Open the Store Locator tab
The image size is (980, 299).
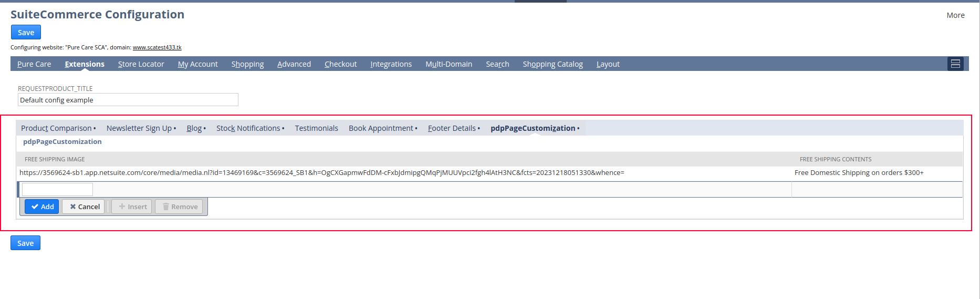tap(141, 64)
